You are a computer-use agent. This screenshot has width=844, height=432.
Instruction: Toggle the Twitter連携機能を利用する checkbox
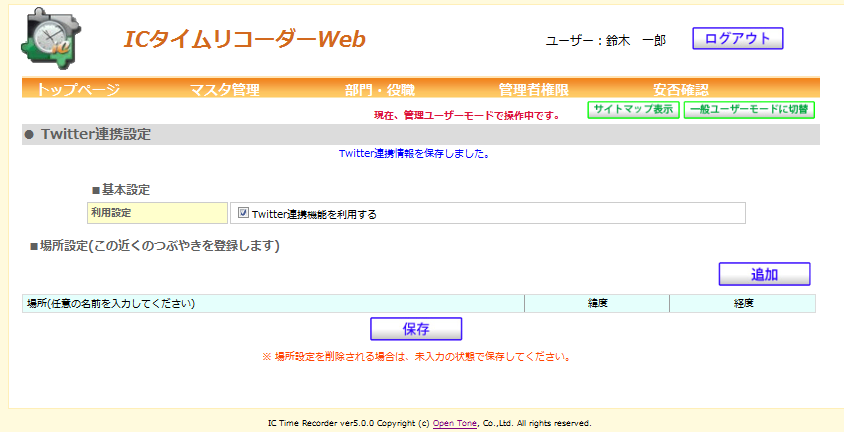pos(243,213)
